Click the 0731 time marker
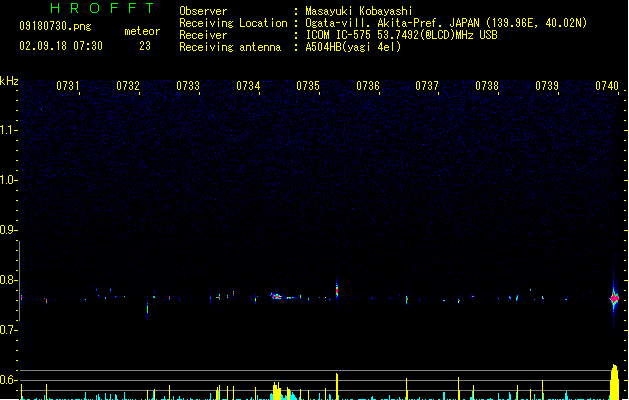Image resolution: width=629 pixels, height=400 pixels. click(x=68, y=86)
